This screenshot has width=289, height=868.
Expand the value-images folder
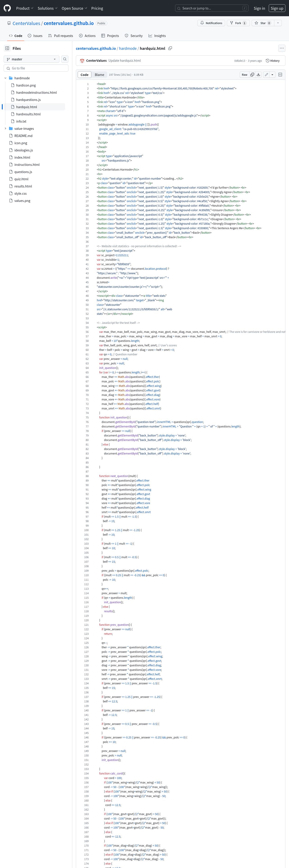click(x=5, y=129)
